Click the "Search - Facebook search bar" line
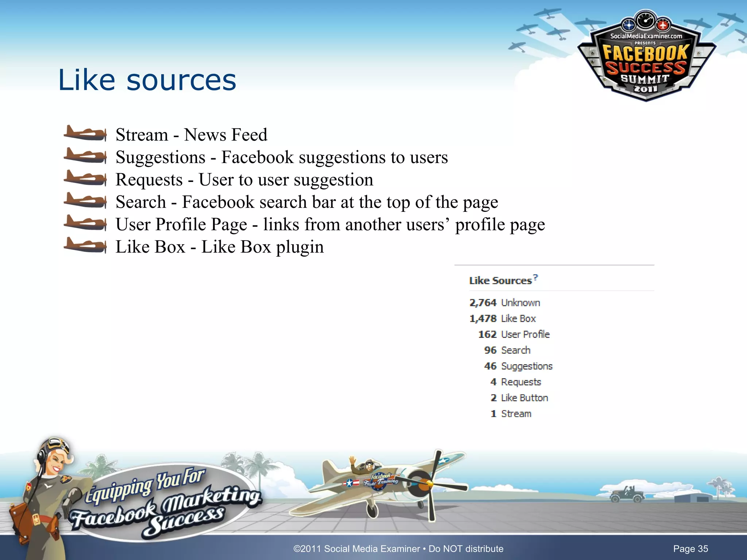This screenshot has width=747, height=560. click(307, 202)
